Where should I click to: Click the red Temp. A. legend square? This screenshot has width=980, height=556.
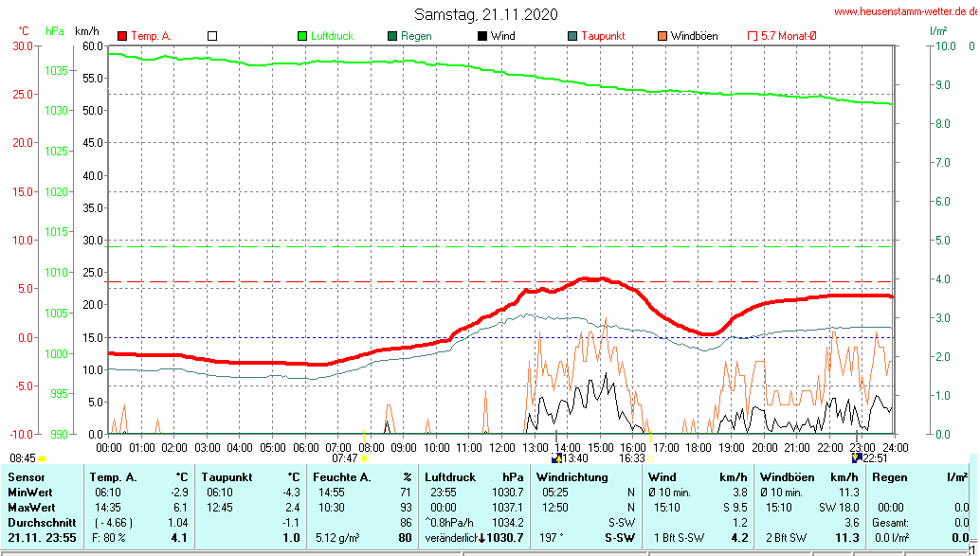122,36
